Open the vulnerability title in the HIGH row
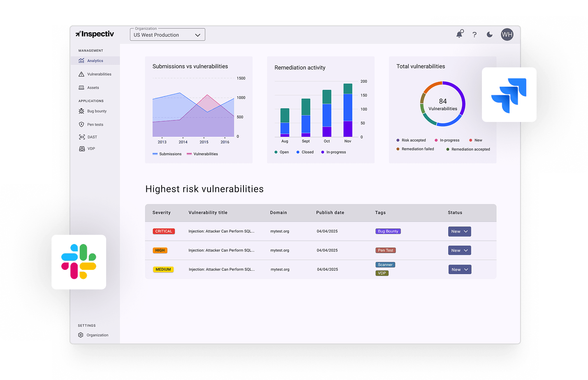Viewport: 588px width, 380px height. (222, 250)
